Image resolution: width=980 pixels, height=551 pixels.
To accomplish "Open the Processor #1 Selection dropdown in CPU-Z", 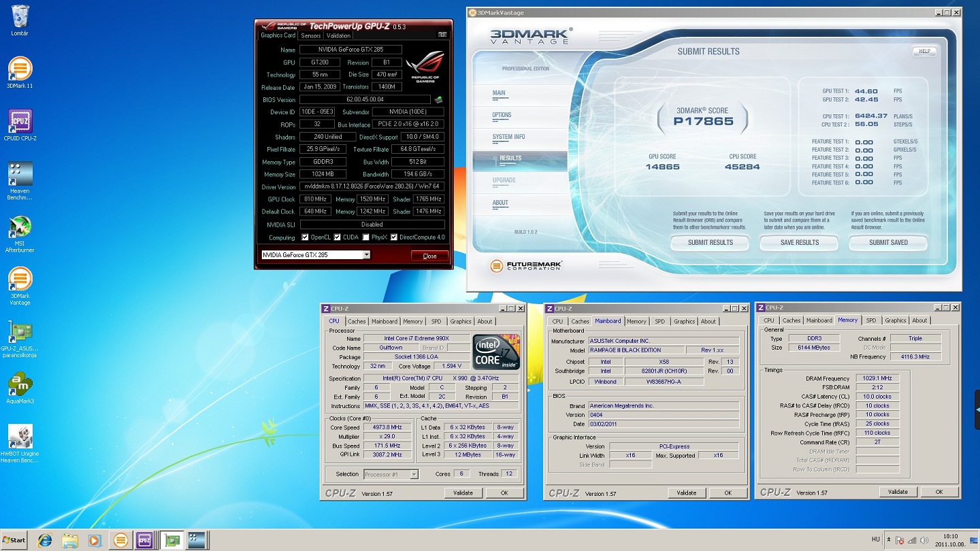I will (x=391, y=474).
